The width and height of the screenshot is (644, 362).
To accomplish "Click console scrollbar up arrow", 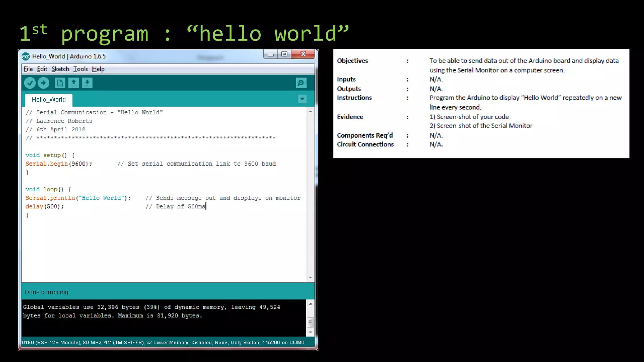I will click(310, 304).
